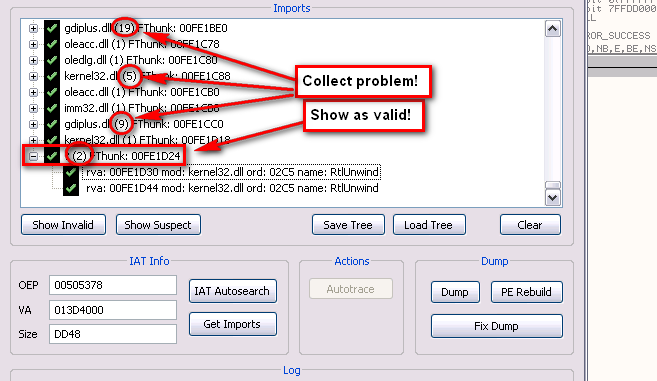Click the checkmark icon next to imm32.dll

point(52,108)
